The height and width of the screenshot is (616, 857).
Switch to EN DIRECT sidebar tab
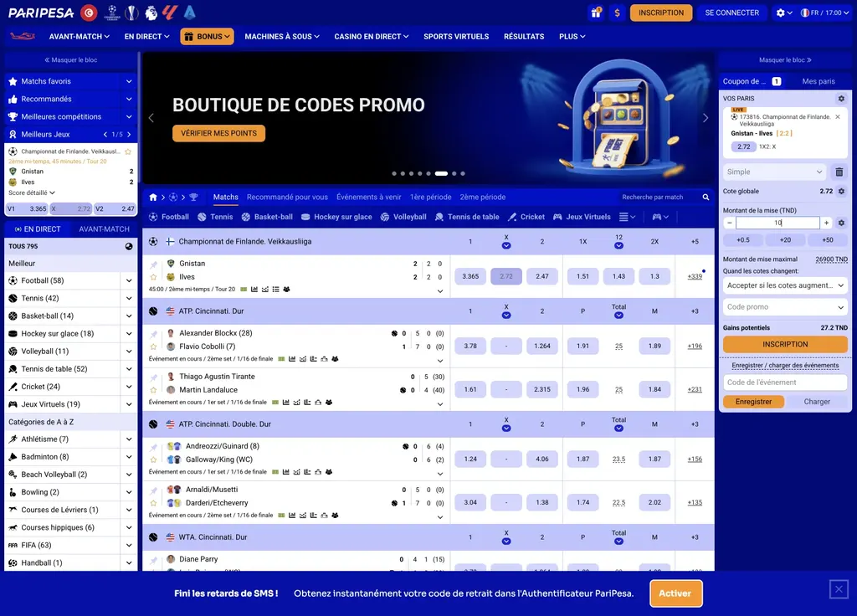pos(37,229)
